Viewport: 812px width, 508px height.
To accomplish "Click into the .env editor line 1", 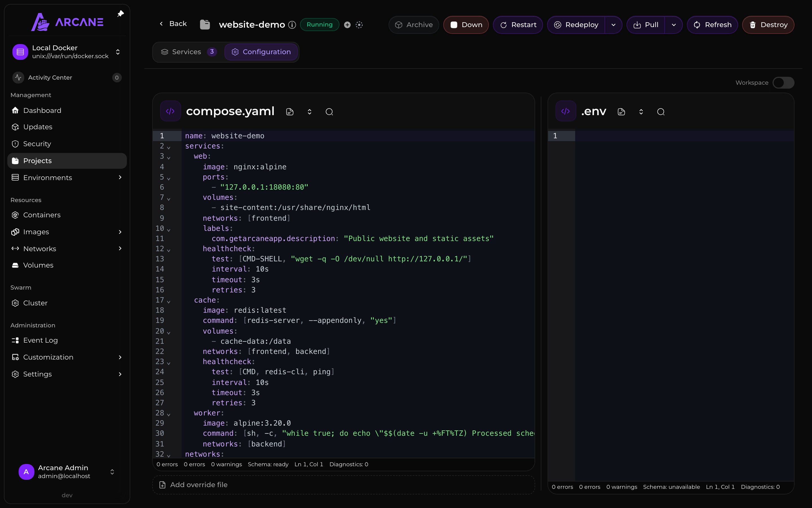I will (685, 136).
